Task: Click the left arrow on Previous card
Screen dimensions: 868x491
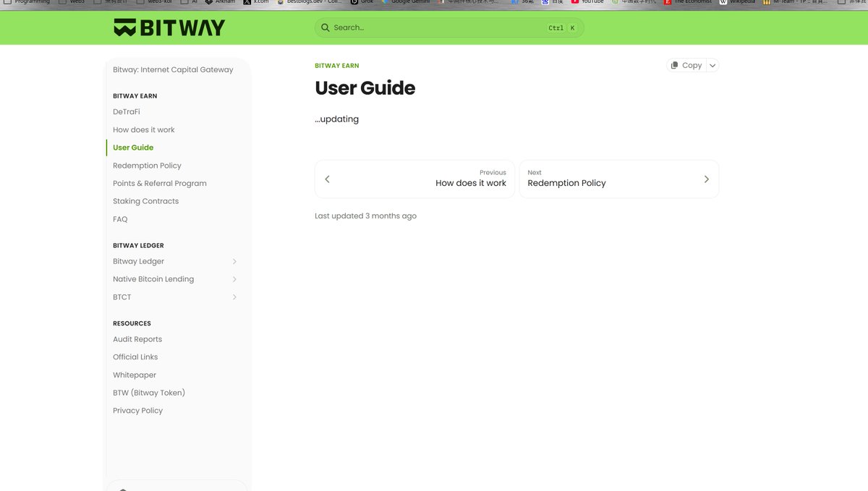Action: point(327,179)
